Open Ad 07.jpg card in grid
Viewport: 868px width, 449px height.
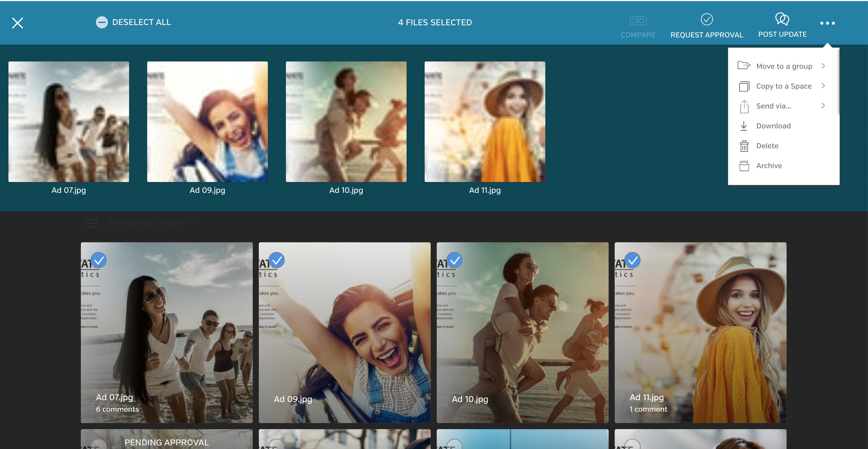click(166, 332)
